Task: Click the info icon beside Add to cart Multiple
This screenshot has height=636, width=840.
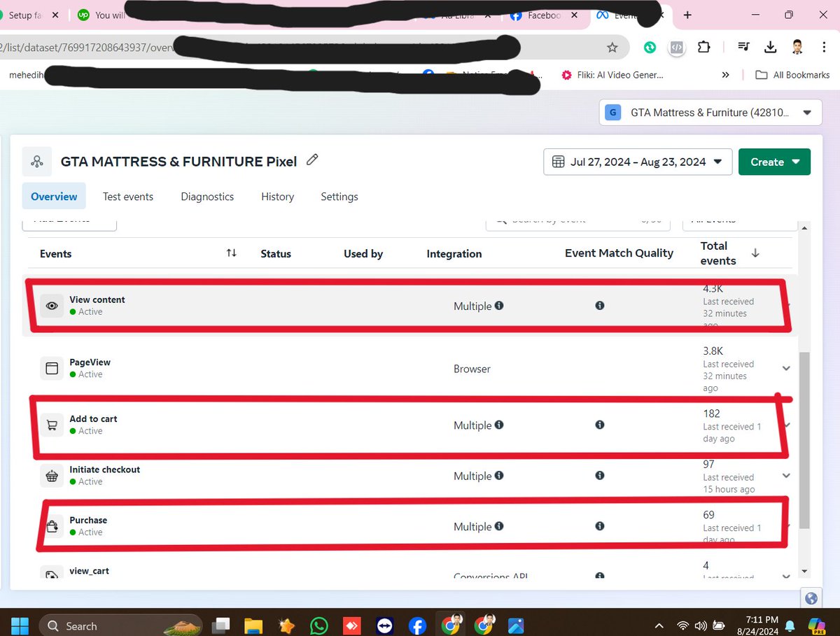Action: 499,425
